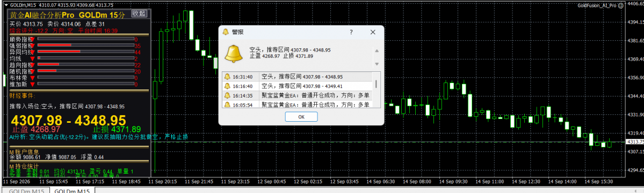Click the red arrow next to 趋向指标
The height and width of the screenshot is (193, 644).
click(x=32, y=65)
